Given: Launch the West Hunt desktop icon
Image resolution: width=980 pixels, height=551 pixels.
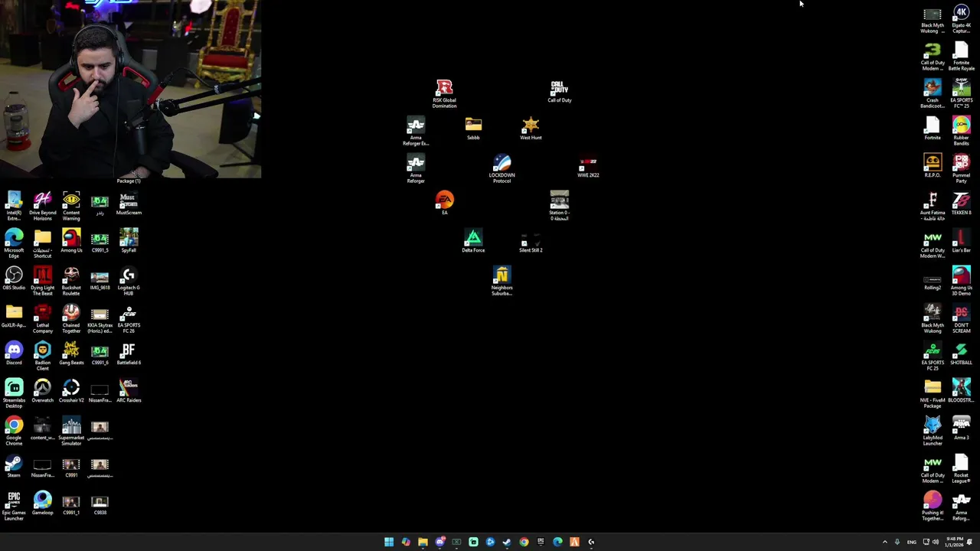Looking at the screenshot, I should 531,129.
